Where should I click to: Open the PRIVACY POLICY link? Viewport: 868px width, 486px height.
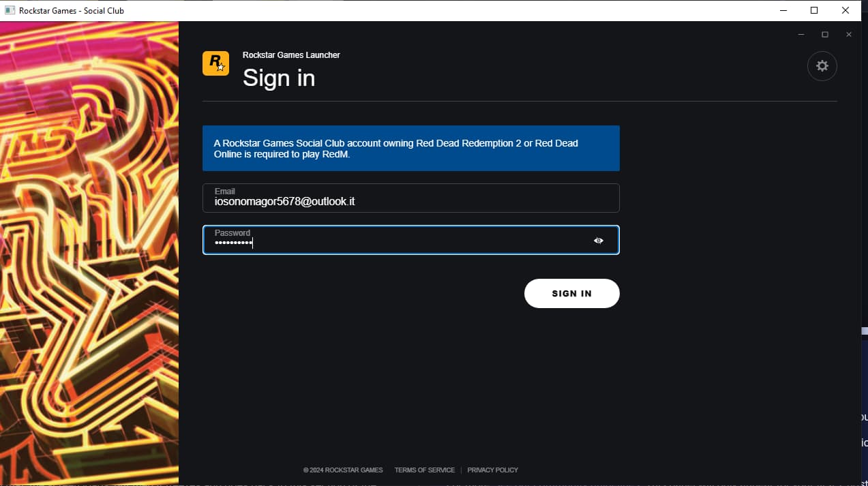(492, 470)
